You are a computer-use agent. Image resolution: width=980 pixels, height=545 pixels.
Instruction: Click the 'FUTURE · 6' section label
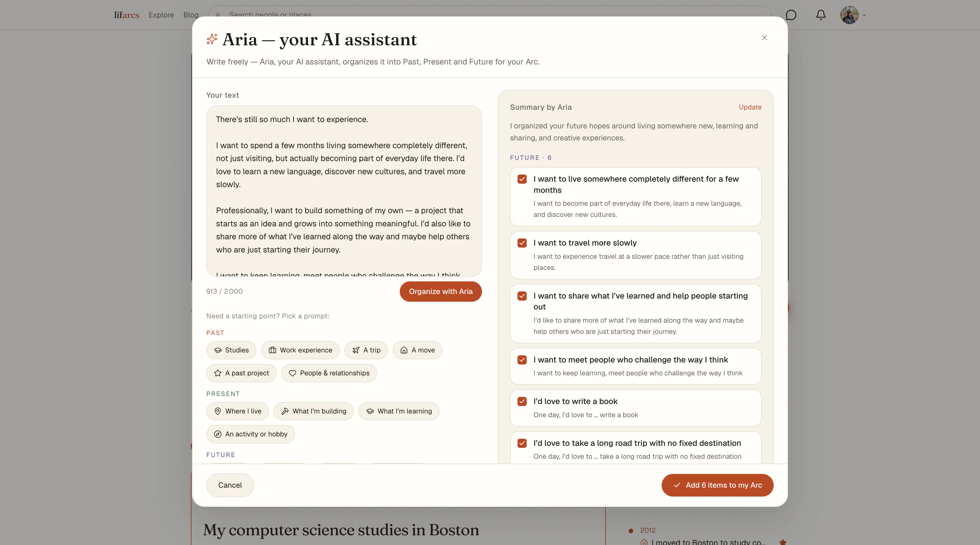click(531, 158)
